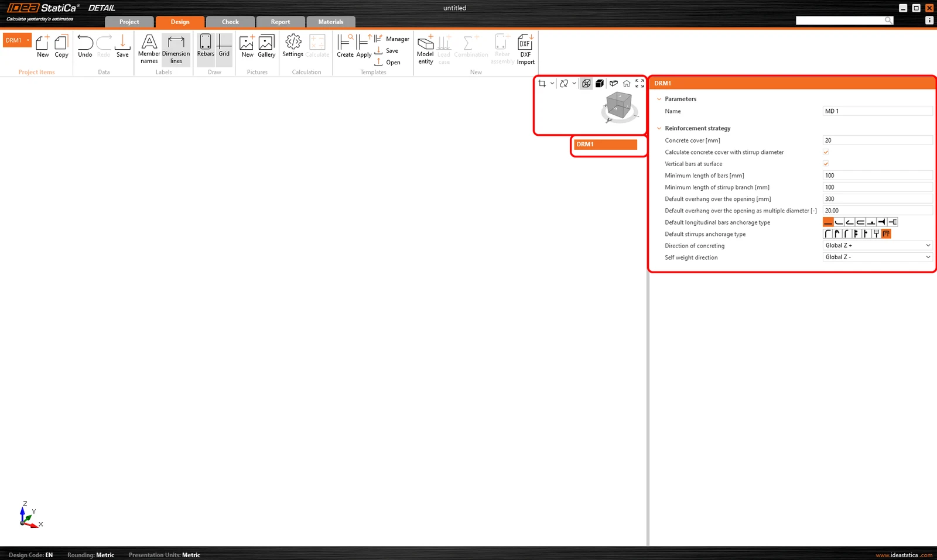Select 180° loop longitudinal anchorage type
The width and height of the screenshot is (937, 560).
click(860, 222)
